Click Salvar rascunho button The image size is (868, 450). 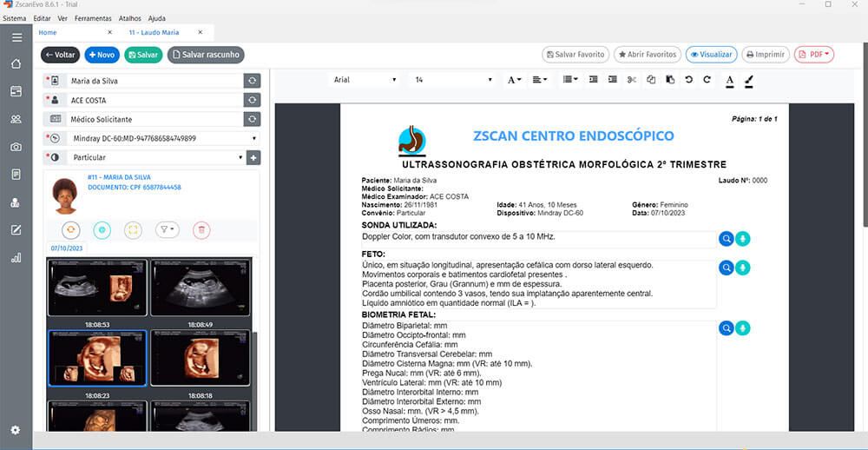coord(206,55)
